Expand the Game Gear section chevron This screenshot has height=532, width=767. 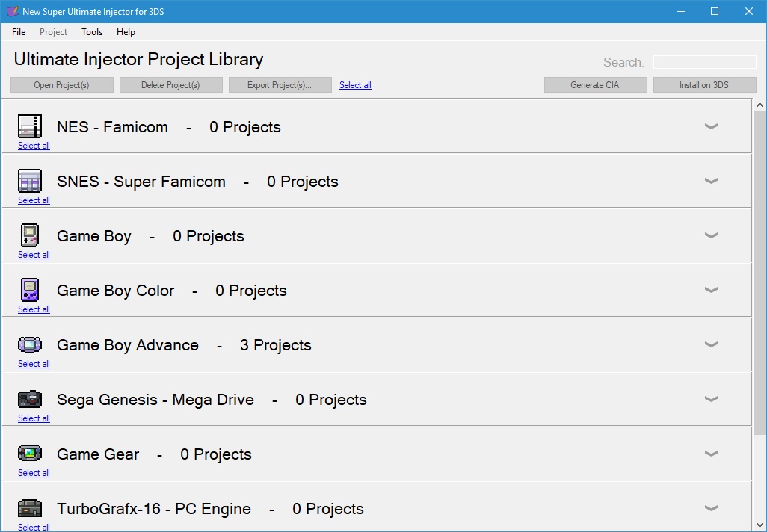(711, 454)
